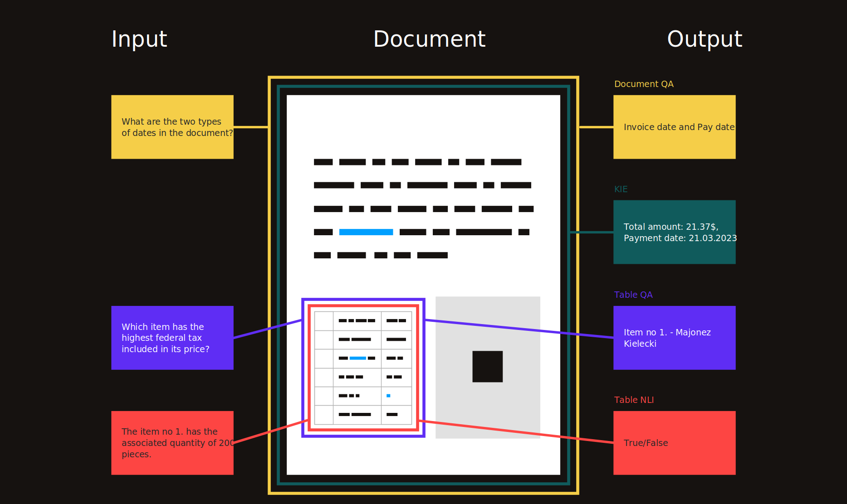Viewport: 847px width, 504px height.
Task: Toggle the yellow Document QA answer box
Action: (674, 127)
